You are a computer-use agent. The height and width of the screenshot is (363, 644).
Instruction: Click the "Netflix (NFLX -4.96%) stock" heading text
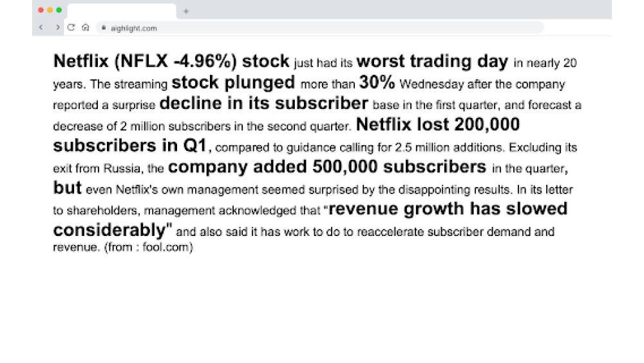click(171, 62)
